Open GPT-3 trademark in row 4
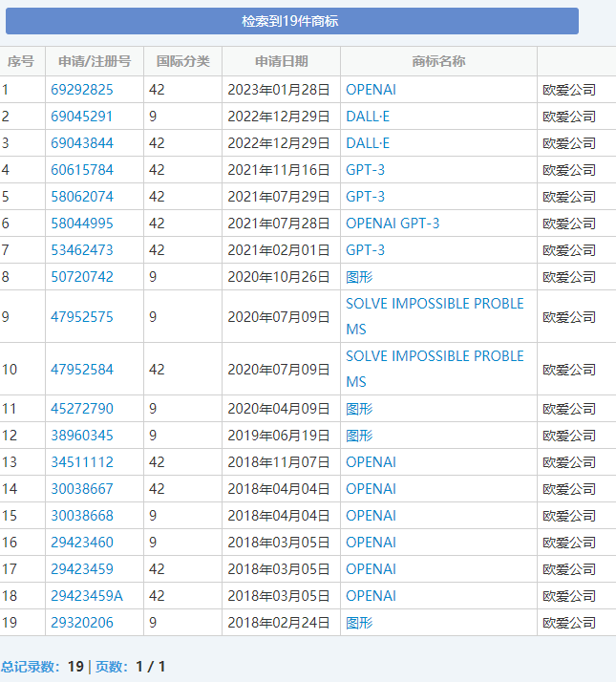This screenshot has width=616, height=682. (366, 170)
